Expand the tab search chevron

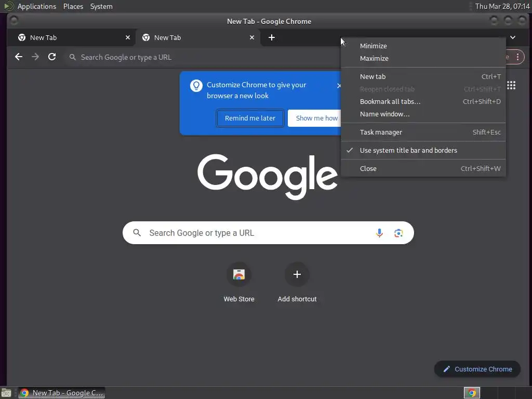click(513, 37)
